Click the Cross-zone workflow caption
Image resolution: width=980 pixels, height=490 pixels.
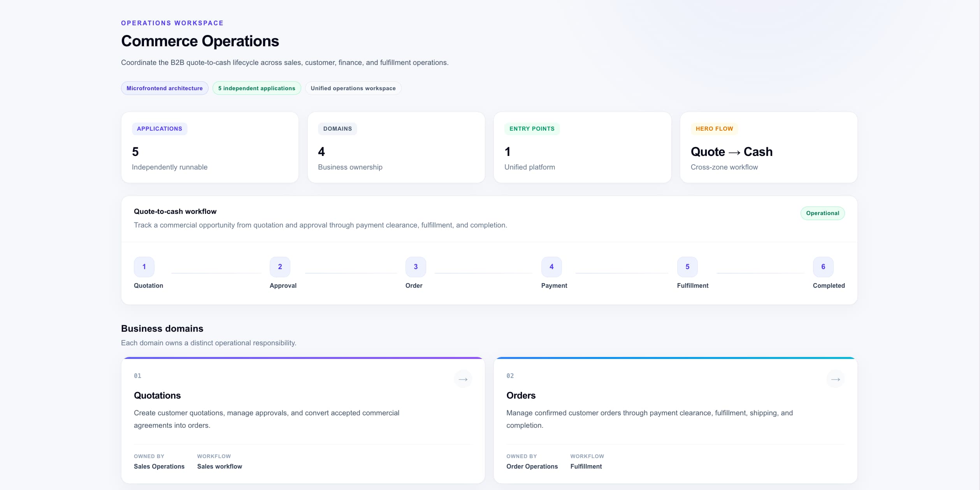point(724,167)
